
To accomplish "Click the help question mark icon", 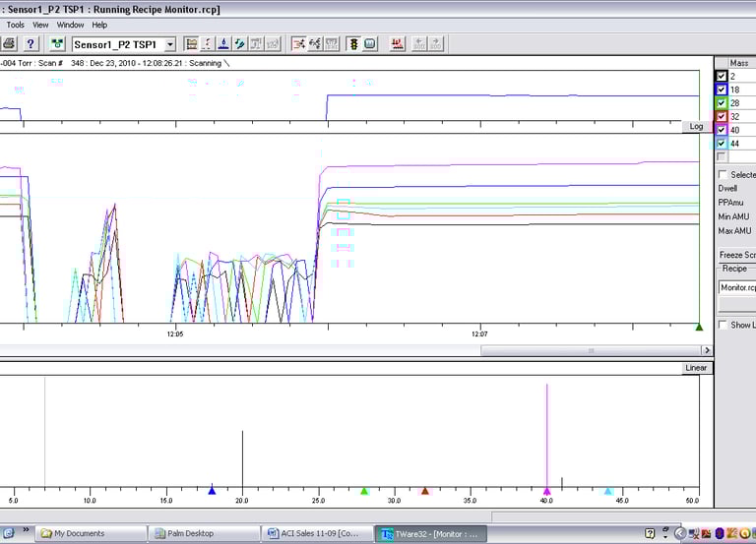I will (x=31, y=44).
